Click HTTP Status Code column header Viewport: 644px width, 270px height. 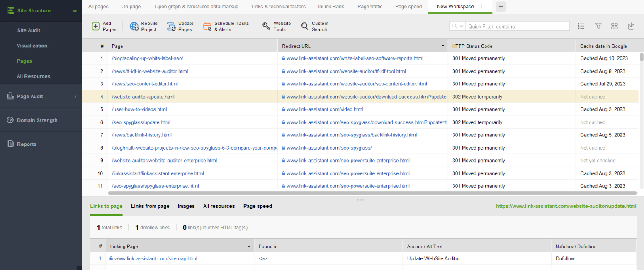point(512,46)
